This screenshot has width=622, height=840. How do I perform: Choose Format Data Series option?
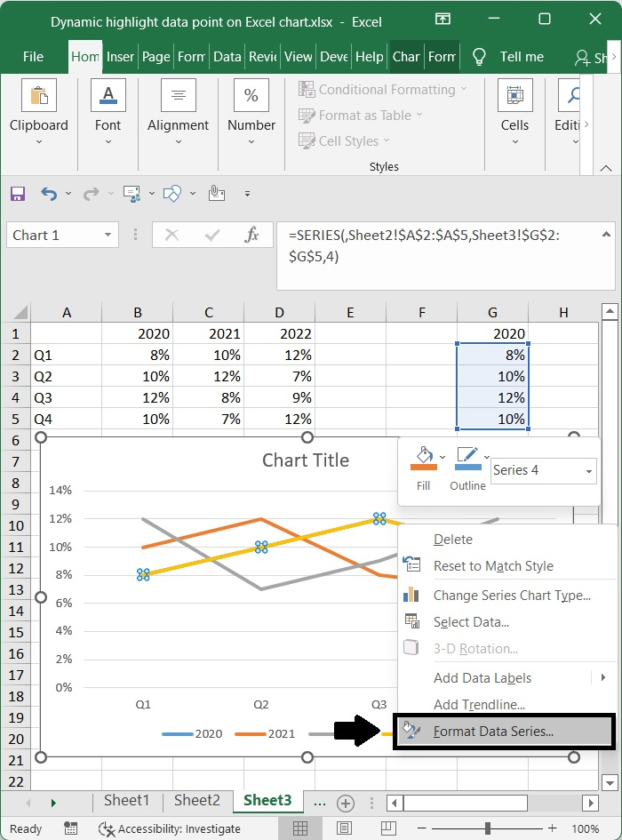(504, 732)
